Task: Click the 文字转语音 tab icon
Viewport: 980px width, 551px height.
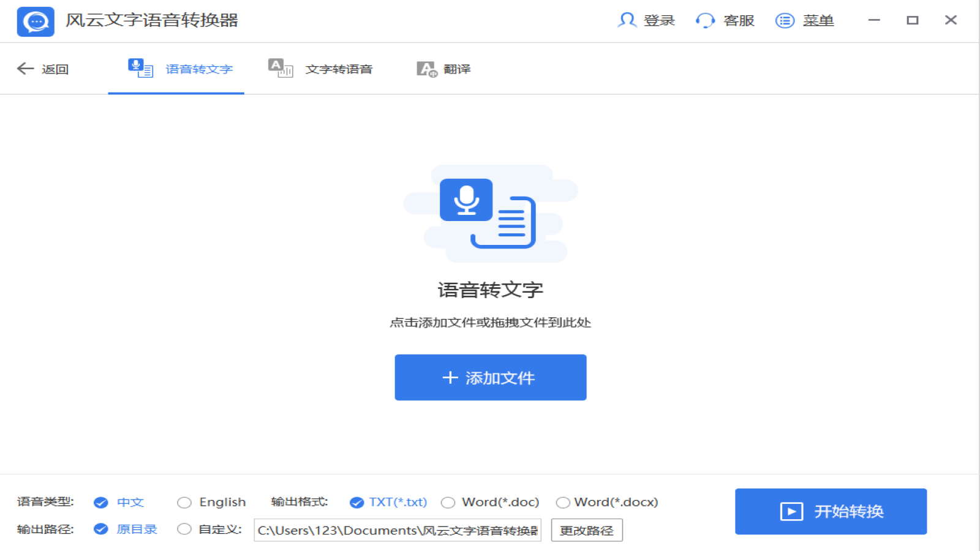Action: [x=279, y=68]
